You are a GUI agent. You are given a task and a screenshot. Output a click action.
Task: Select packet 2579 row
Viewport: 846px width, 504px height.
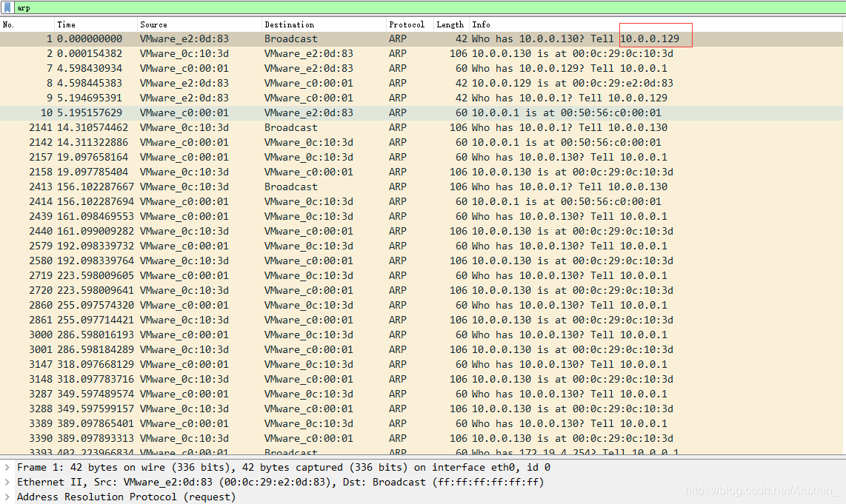(x=422, y=246)
